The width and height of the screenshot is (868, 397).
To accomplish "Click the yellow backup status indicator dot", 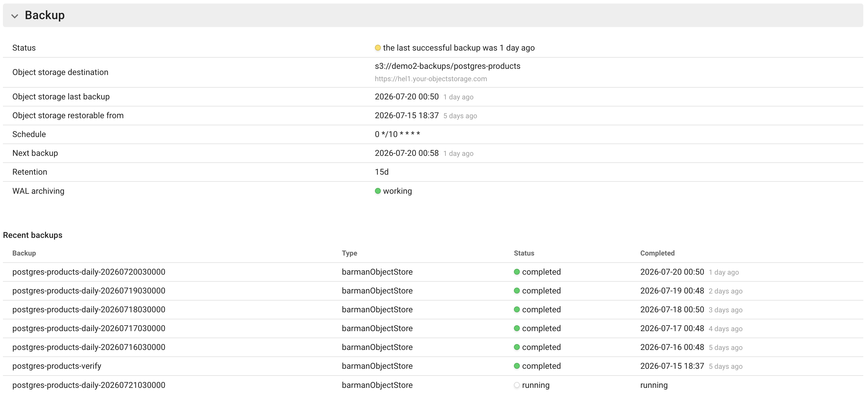I will click(x=378, y=48).
